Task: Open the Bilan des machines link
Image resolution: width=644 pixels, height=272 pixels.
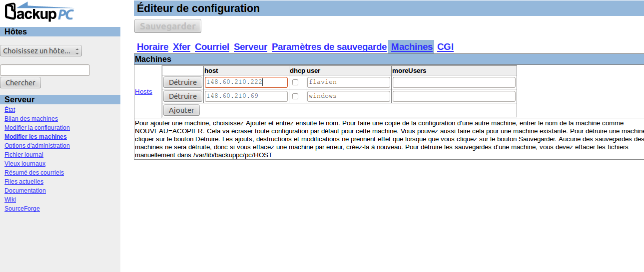Action: [x=31, y=119]
